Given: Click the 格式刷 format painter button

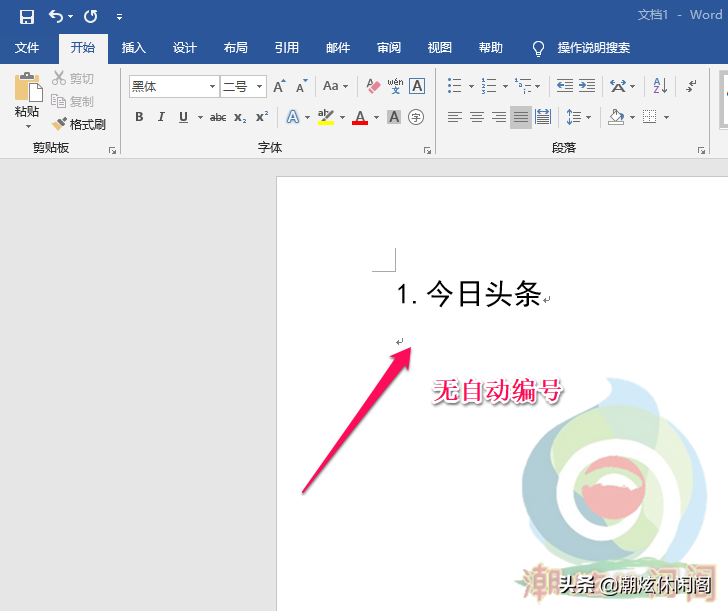Looking at the screenshot, I should (x=78, y=124).
